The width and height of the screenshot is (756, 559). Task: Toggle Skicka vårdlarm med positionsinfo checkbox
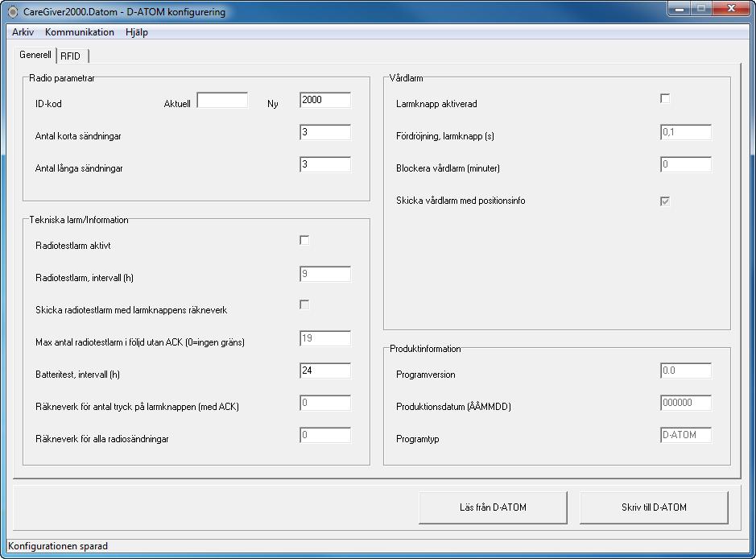[665, 201]
